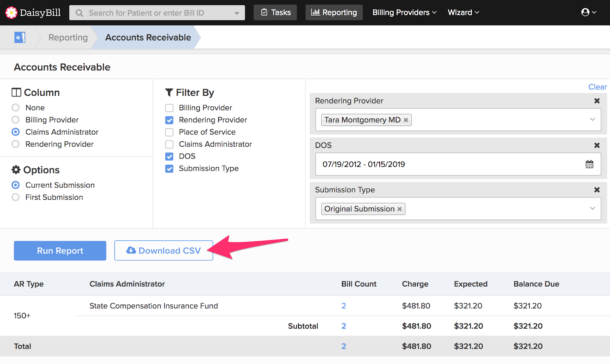Expand the Wizard menu

463,13
